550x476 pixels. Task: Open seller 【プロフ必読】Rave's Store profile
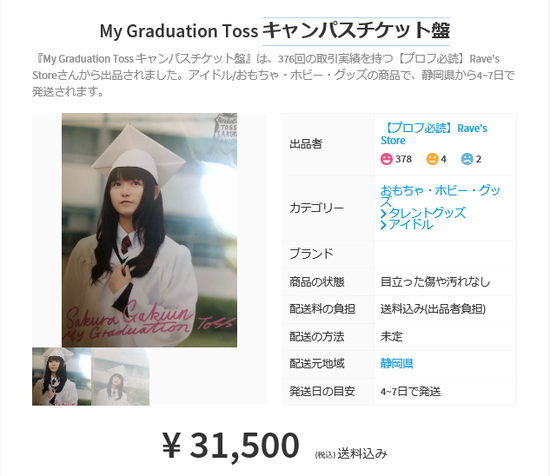[x=434, y=134]
